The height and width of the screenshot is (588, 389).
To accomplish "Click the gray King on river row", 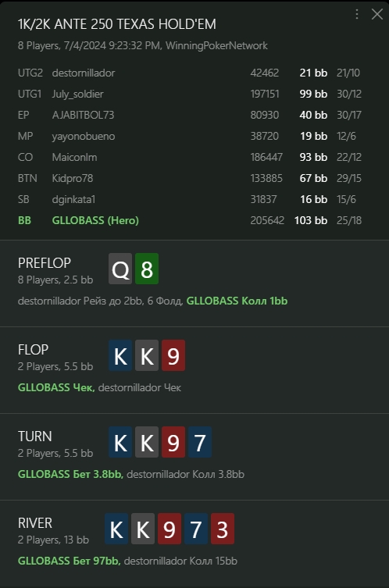I will tap(143, 529).
